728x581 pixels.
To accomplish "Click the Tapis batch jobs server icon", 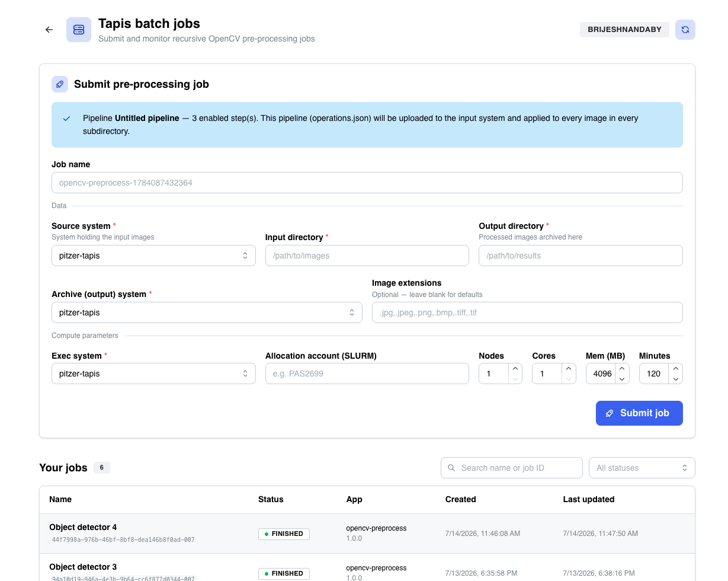I will point(79,30).
